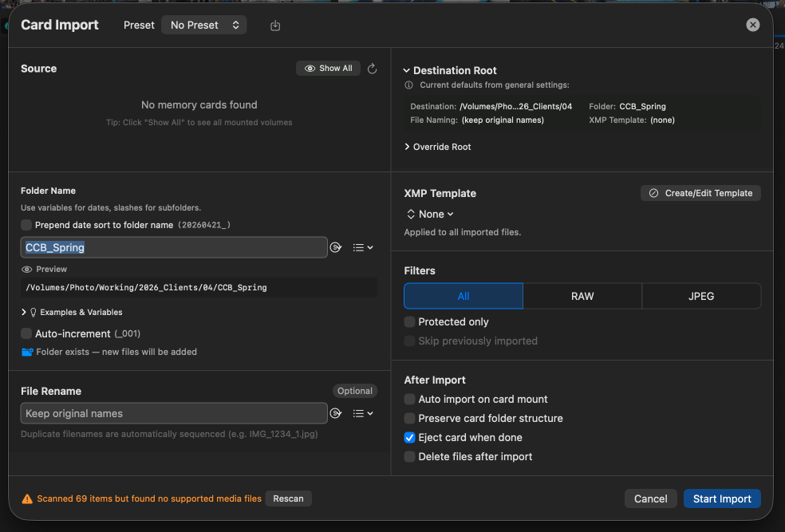This screenshot has height=532, width=785.
Task: Click the Rescan button
Action: 288,499
